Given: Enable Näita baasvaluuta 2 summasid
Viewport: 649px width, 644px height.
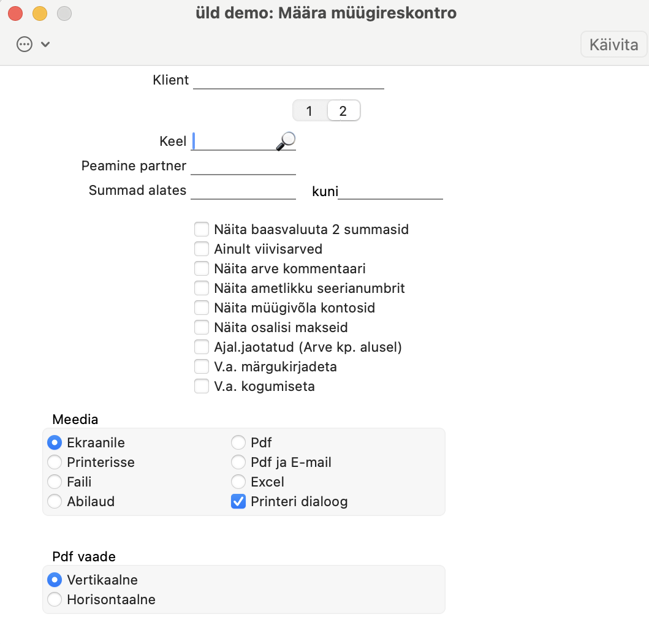Looking at the screenshot, I should click(202, 229).
